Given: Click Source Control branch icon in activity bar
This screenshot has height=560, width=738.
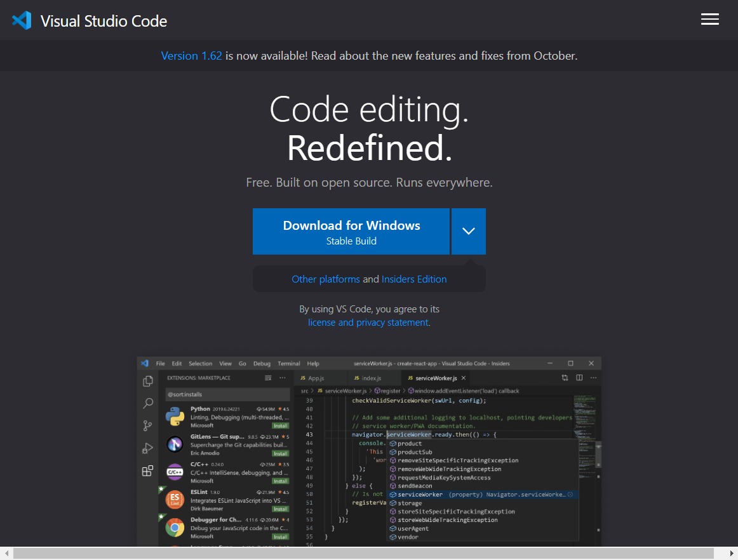Looking at the screenshot, I should [147, 425].
